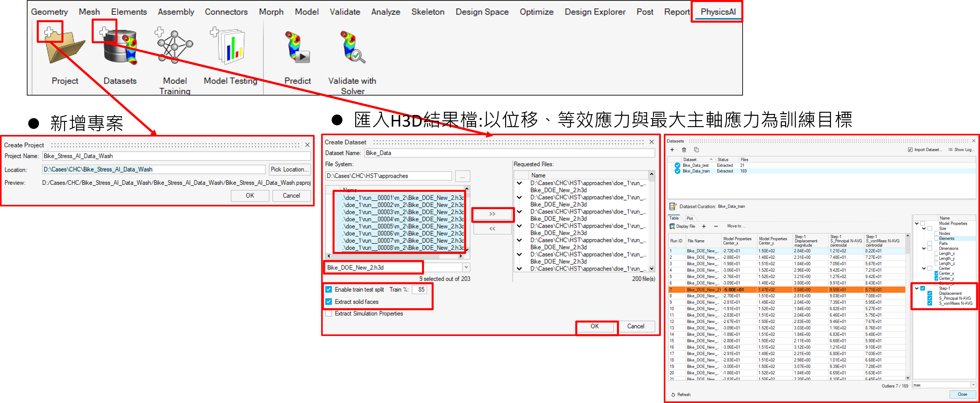Collapse the Model Properties tree node
The height and width of the screenshot is (403, 980).
pyautogui.click(x=917, y=224)
